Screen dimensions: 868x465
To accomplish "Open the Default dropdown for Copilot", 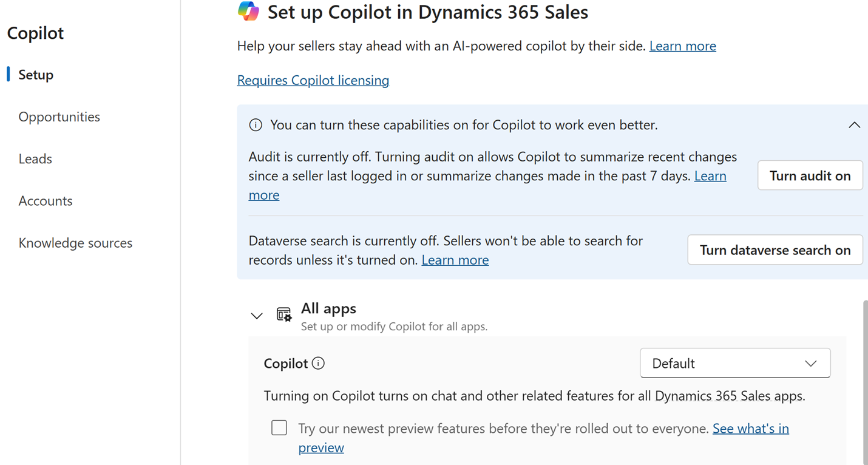I will pos(734,363).
